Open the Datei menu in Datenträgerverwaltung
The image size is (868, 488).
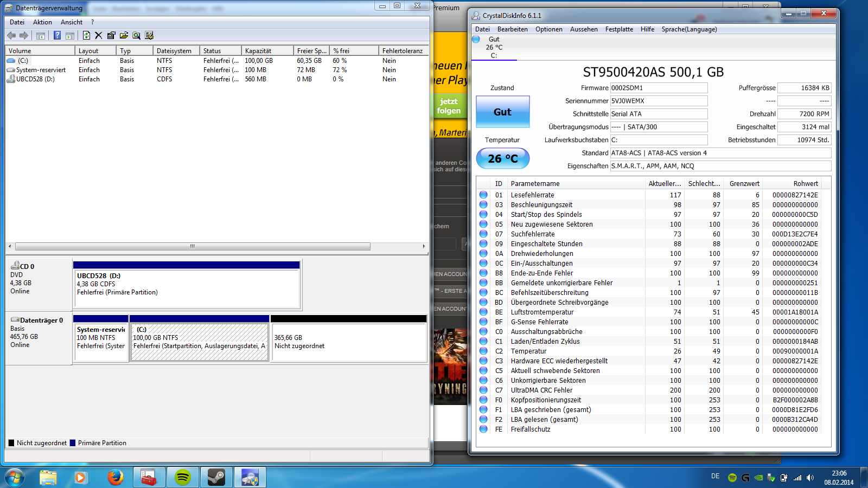pos(17,22)
